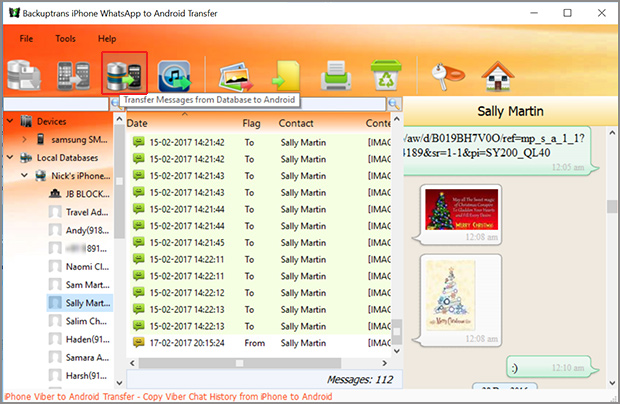The image size is (620, 404).
Task: Select Nick's iPhone database entry
Action: click(x=81, y=176)
